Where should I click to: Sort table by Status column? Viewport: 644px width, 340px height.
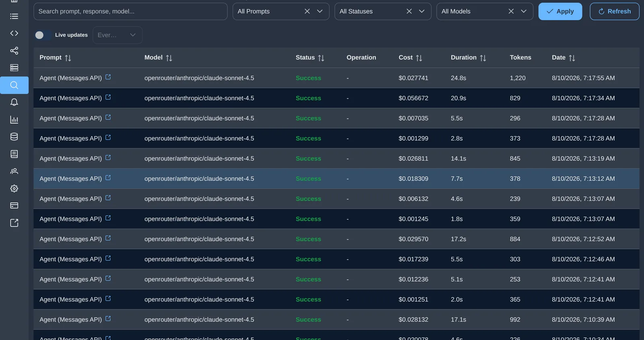pos(321,58)
